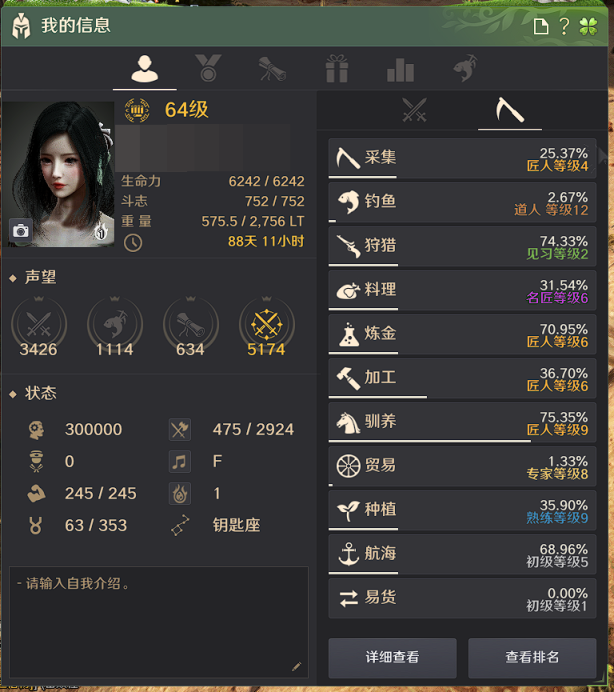
Task: Expand the 采集 gathering skill row
Action: pyautogui.click(x=462, y=158)
